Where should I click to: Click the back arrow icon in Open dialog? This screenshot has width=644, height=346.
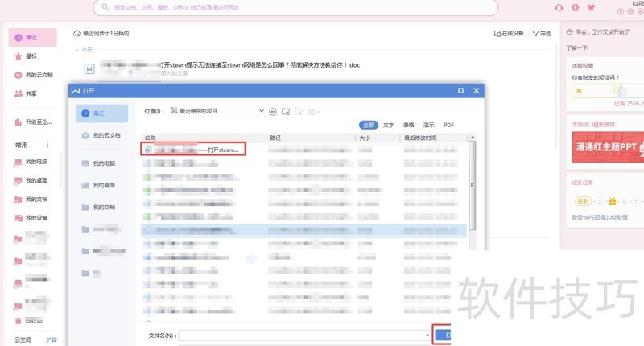coord(273,112)
